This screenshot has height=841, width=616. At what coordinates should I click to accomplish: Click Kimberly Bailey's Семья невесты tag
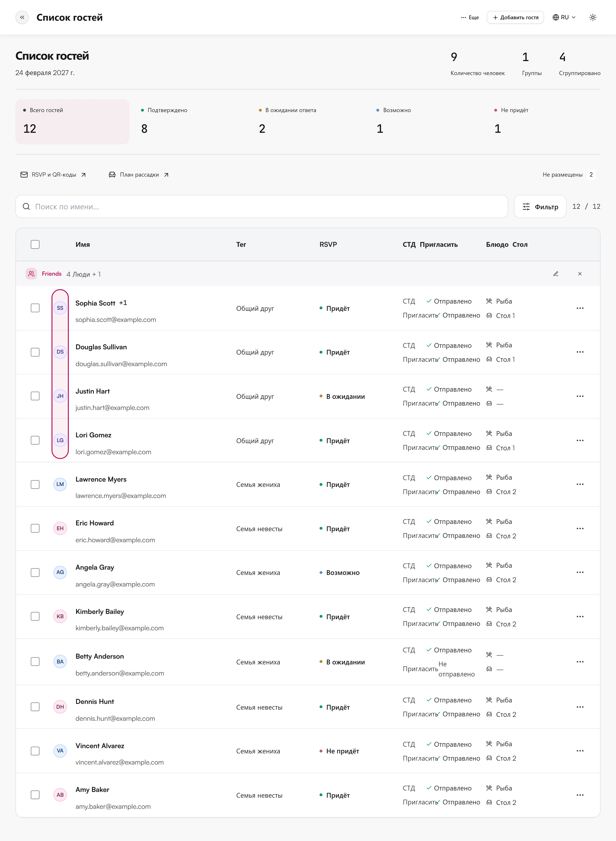[259, 617]
